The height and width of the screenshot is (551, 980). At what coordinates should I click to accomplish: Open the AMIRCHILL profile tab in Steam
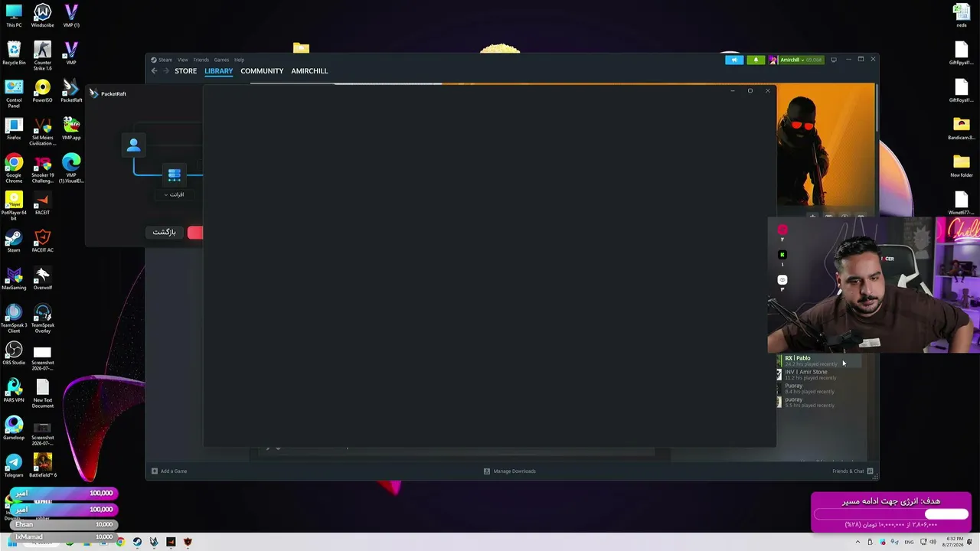pyautogui.click(x=309, y=71)
